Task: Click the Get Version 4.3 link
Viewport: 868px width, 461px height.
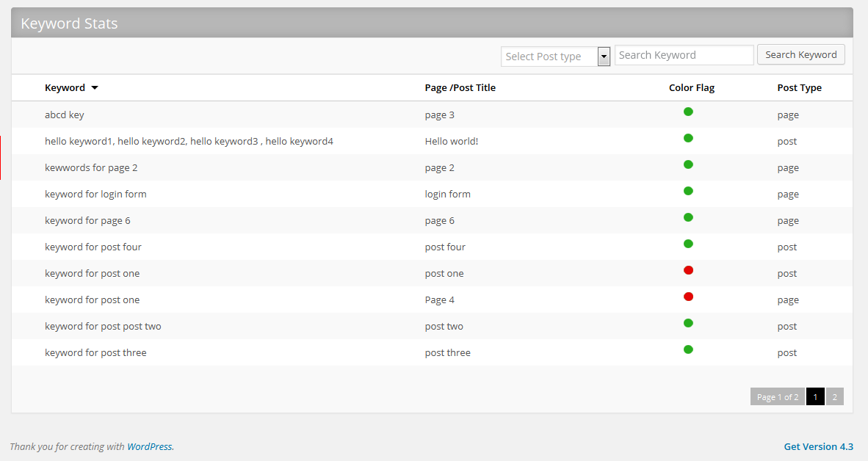Action: pos(818,446)
